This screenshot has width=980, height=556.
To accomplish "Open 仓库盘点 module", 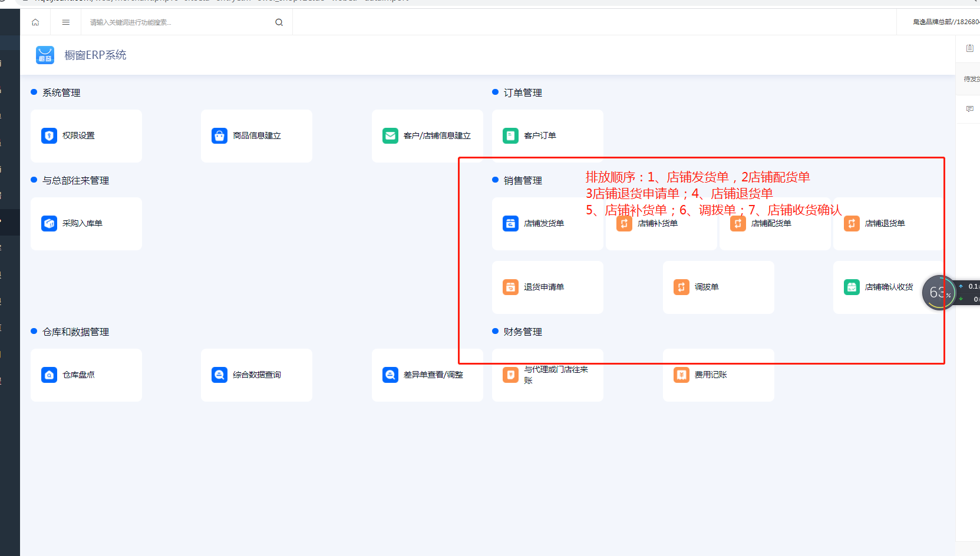I will 86,375.
